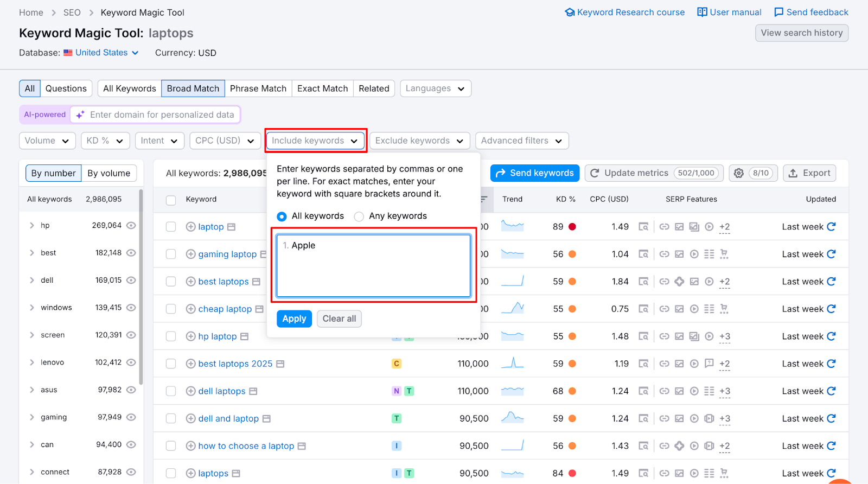868x484 pixels.
Task: Click the shopping cart SERP feature in gaming laptop row
Action: pos(724,254)
